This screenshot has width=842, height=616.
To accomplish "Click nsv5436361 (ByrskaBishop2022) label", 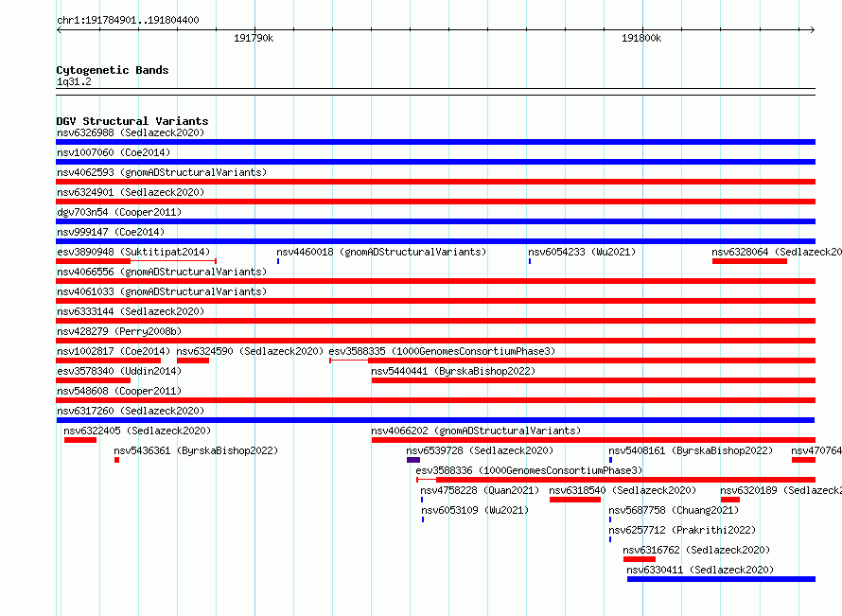I will (x=196, y=450).
